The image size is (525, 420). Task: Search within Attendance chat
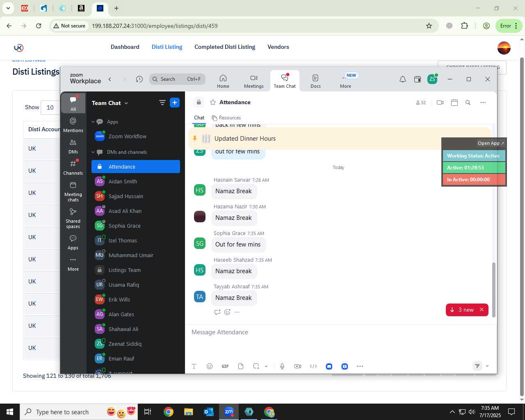pyautogui.click(x=468, y=103)
